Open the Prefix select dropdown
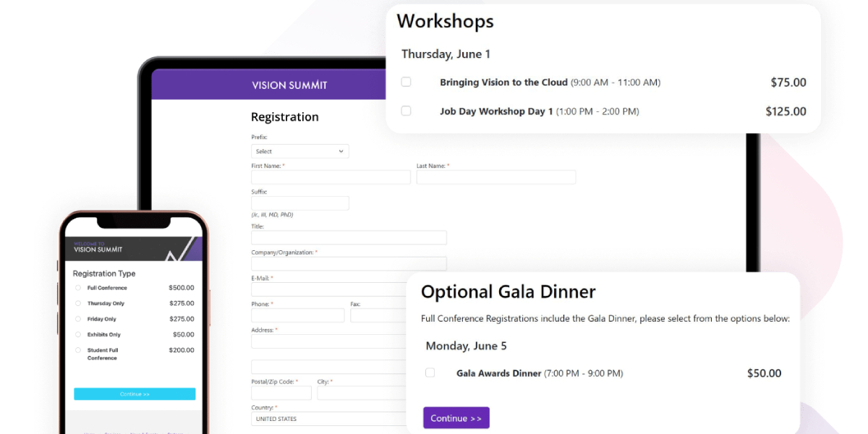The height and width of the screenshot is (434, 868). 300,151
